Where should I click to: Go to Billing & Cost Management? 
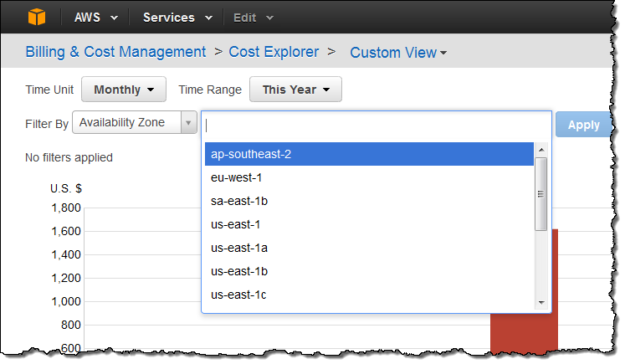click(115, 52)
